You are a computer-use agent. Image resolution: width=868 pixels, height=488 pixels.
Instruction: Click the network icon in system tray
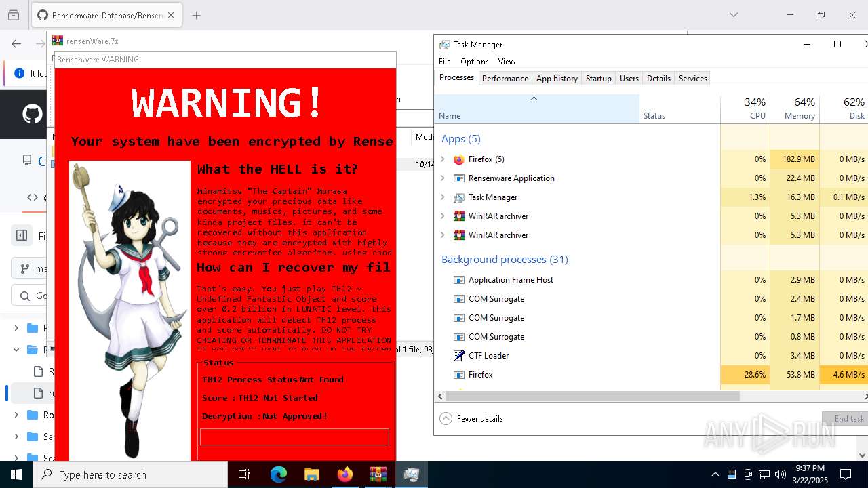[x=764, y=474]
